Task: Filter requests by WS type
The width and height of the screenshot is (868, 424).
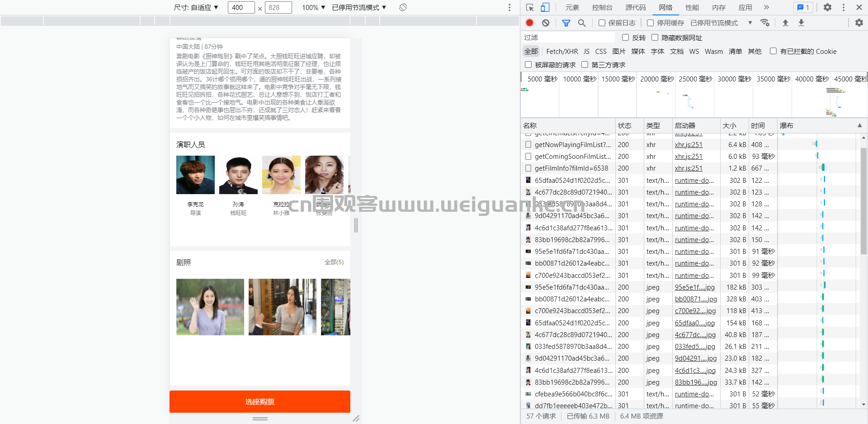Action: point(694,52)
